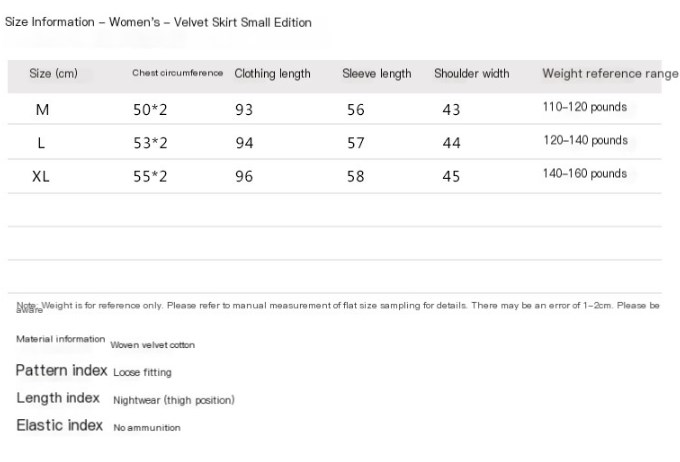
Task: Click the Size (cm) column header
Action: tap(53, 73)
